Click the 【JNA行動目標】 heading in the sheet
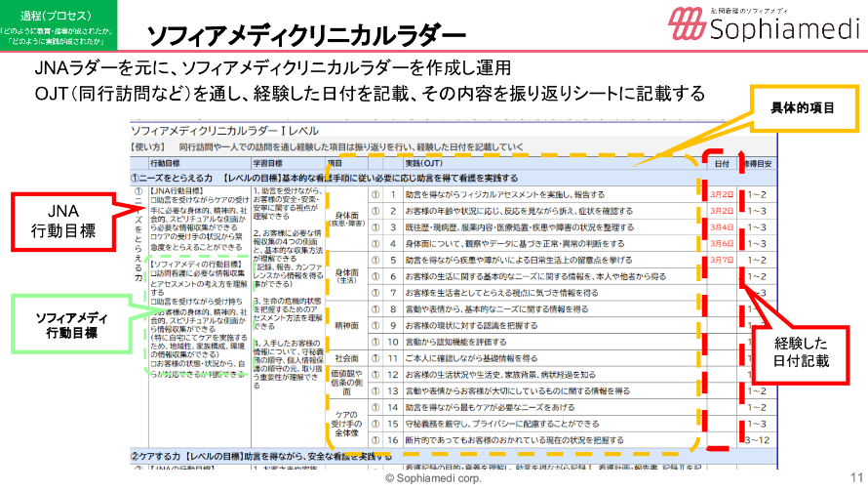 tap(178, 190)
